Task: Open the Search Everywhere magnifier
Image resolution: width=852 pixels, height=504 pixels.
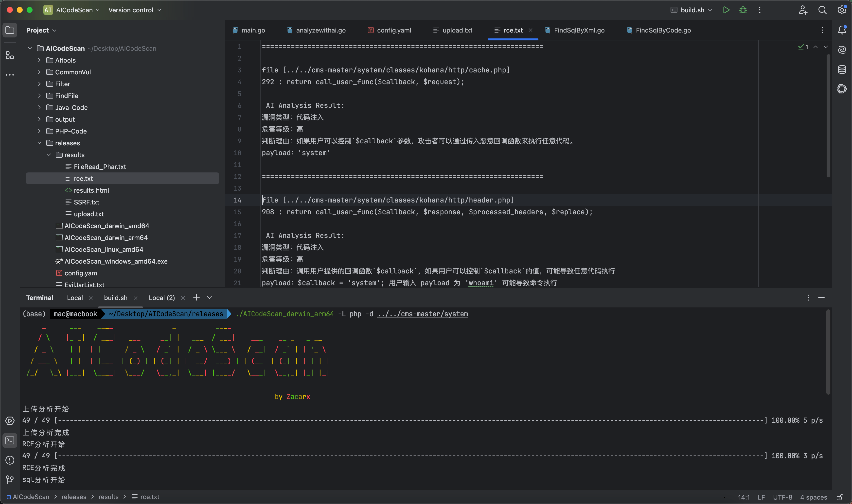Action: click(822, 10)
